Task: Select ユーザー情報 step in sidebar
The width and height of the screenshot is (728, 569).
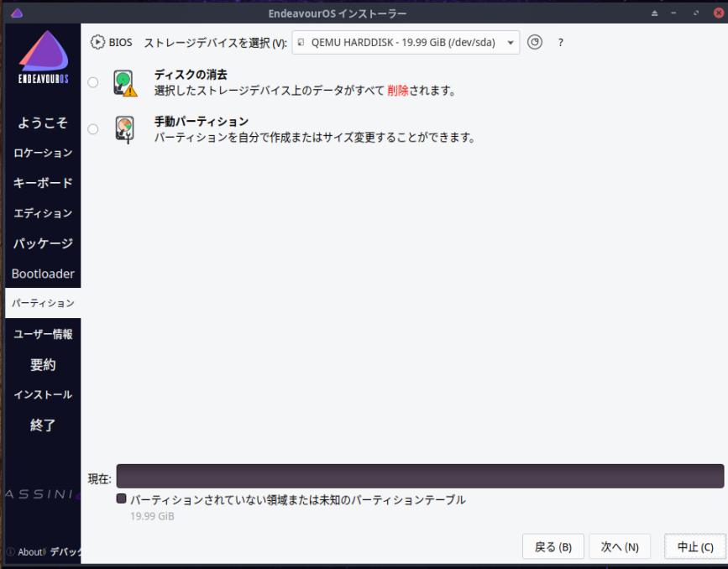Action: click(43, 334)
